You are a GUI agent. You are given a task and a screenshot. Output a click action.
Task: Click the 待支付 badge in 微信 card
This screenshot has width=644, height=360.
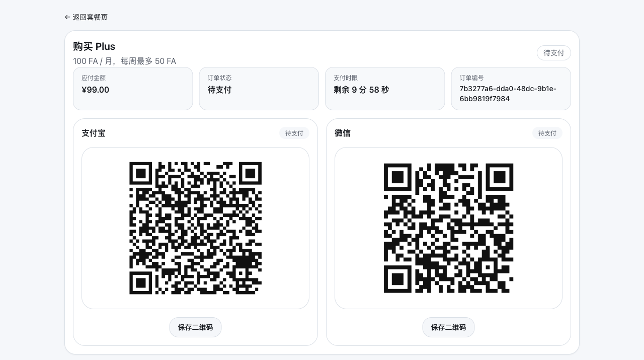pos(547,133)
